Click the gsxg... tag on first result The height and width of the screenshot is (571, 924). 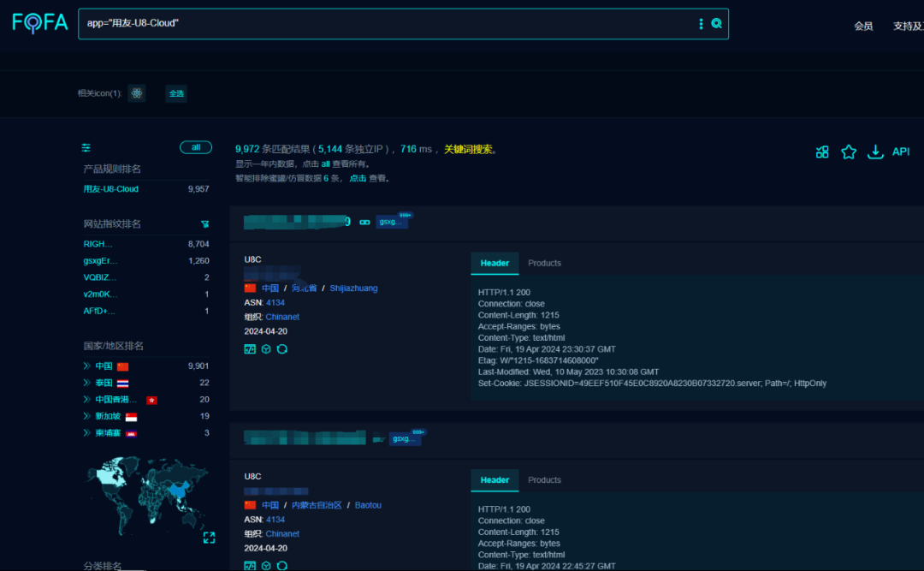tap(391, 222)
